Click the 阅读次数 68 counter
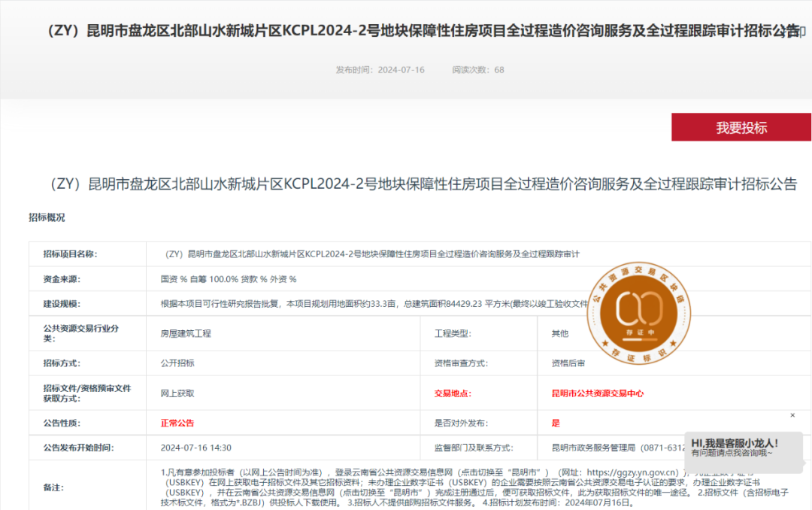 pos(477,70)
